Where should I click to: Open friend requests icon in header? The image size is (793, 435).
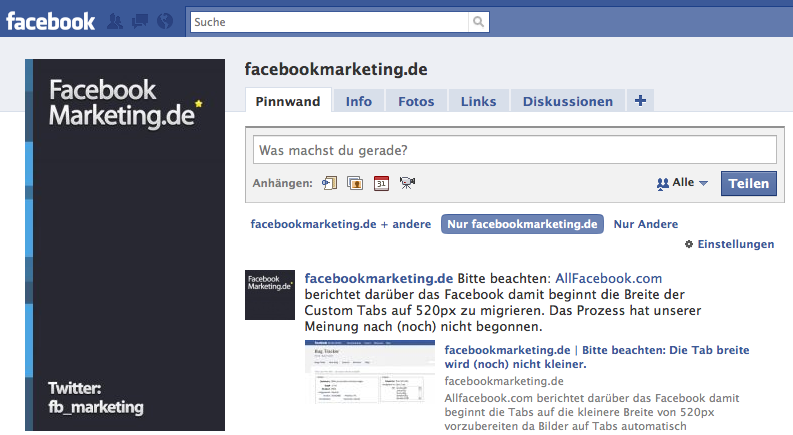[x=115, y=21]
